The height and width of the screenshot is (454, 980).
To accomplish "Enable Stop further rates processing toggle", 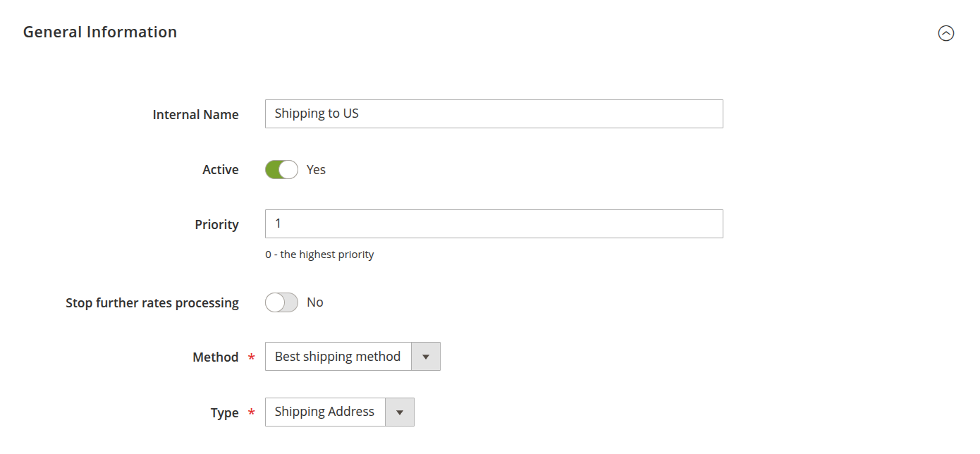I will 281,302.
